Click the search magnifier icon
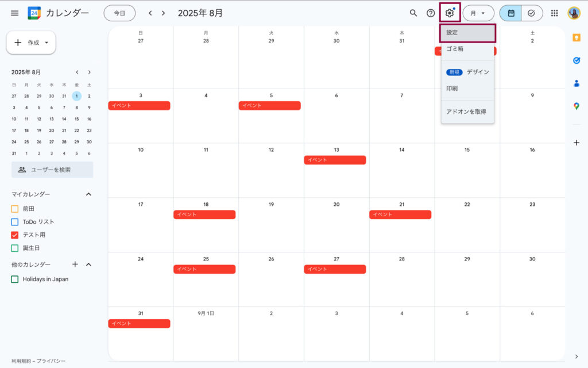Screen dimensions: 588x368 pyautogui.click(x=413, y=13)
